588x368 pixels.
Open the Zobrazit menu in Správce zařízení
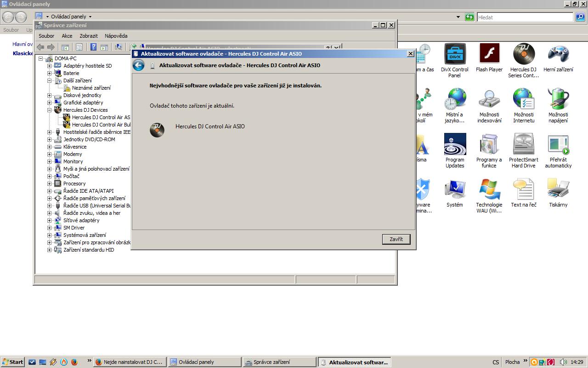[x=89, y=36]
